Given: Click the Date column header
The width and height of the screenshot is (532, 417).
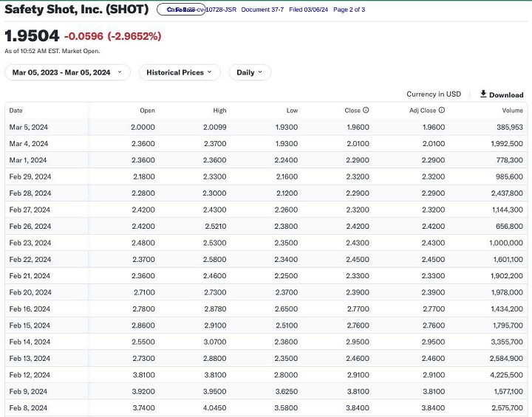Looking at the screenshot, I should click(x=16, y=111).
